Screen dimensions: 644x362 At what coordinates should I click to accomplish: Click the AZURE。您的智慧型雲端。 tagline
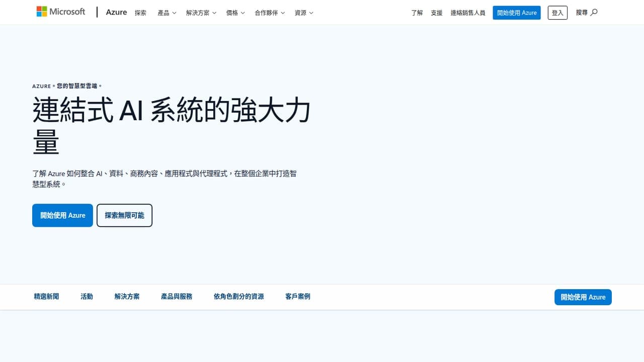pyautogui.click(x=67, y=86)
